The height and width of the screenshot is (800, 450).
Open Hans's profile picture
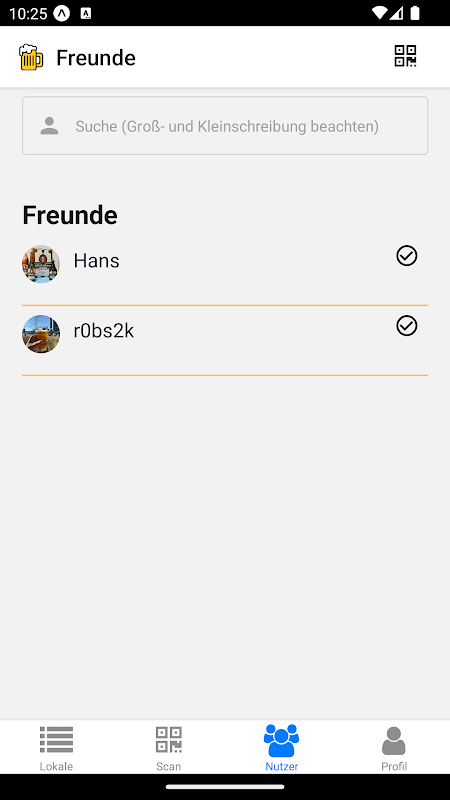click(41, 264)
